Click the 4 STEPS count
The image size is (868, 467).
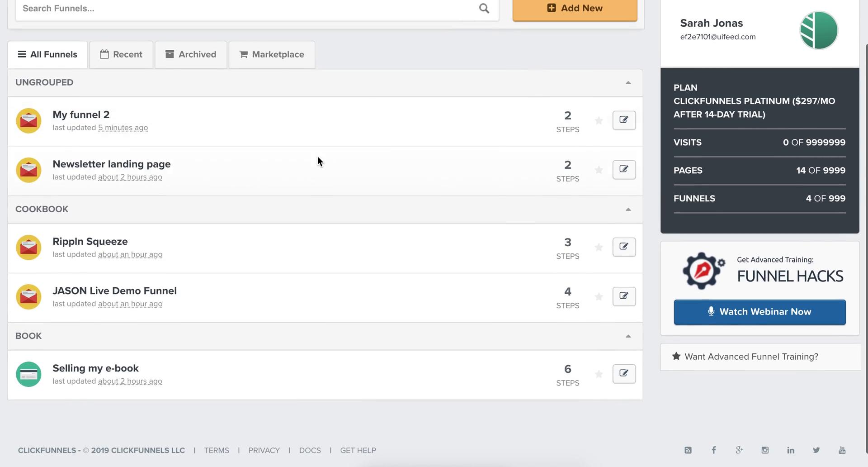point(567,298)
